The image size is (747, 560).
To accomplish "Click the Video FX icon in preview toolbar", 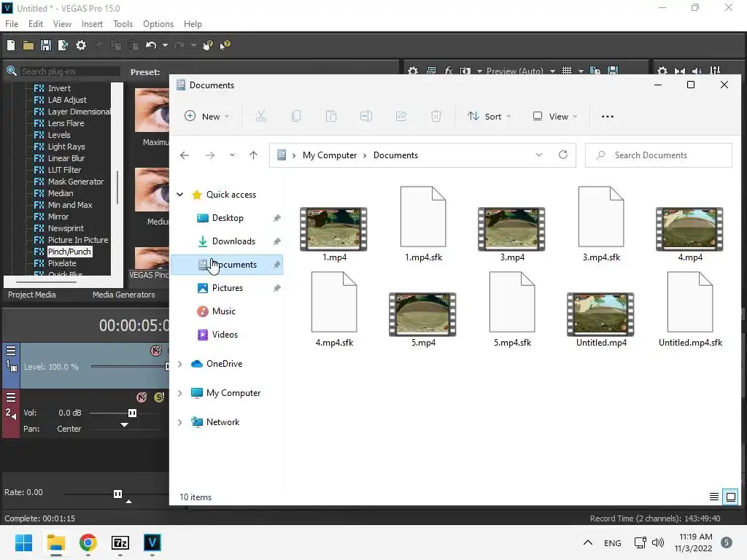I will pyautogui.click(x=449, y=71).
